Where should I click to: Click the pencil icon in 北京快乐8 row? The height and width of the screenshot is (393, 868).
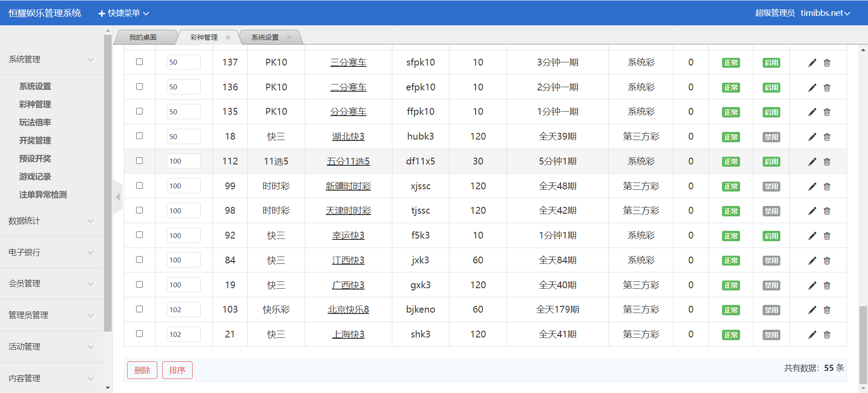coord(812,310)
